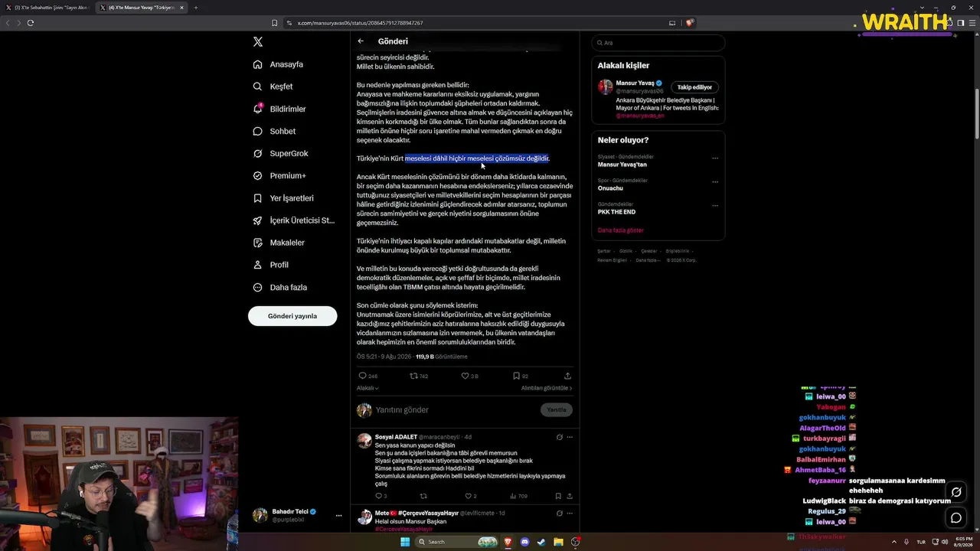Open the X logo home link

(x=258, y=42)
